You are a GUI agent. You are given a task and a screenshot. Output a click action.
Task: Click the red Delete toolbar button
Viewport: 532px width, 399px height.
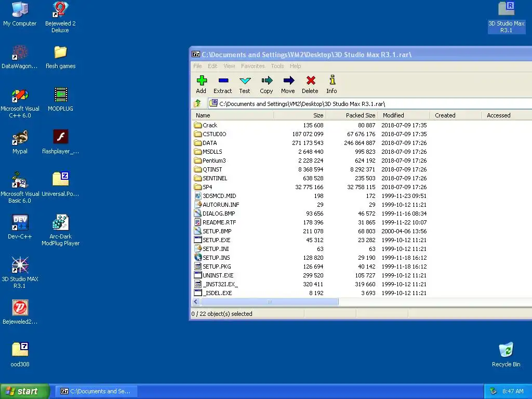pos(310,85)
